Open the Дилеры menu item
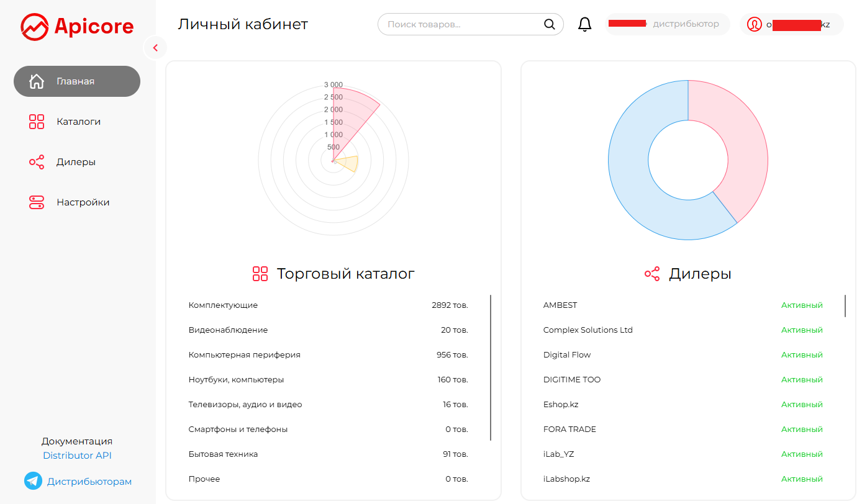The image size is (862, 504). pyautogui.click(x=77, y=162)
